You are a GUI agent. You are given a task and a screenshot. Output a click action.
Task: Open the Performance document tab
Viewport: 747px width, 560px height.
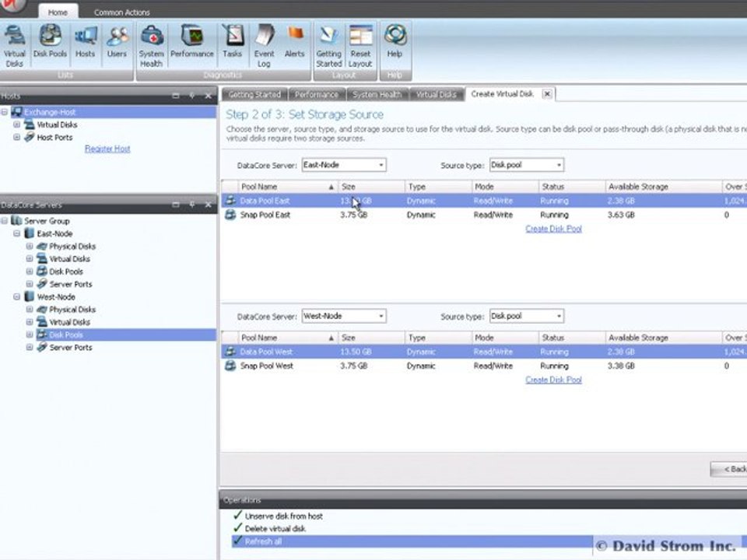pyautogui.click(x=317, y=94)
